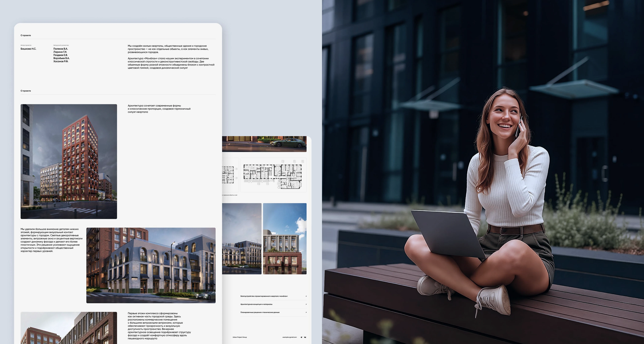Open the Telegram icon in footer
This screenshot has height=344, width=644.
(x=301, y=337)
